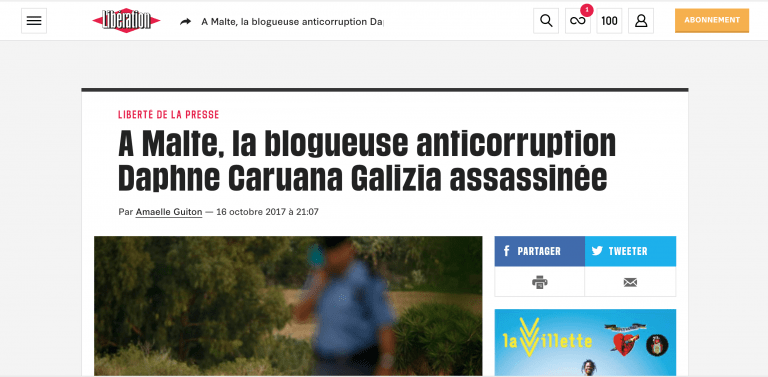Click the article's main photo

[288, 306]
